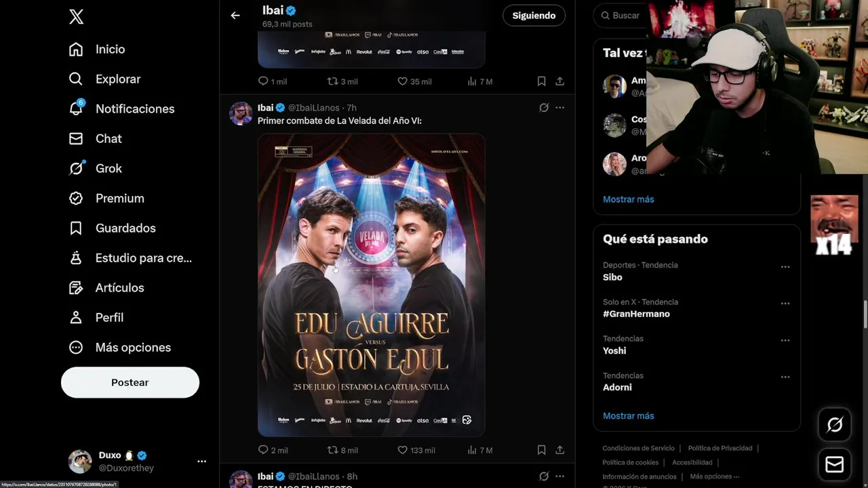868x488 pixels.
Task: Repost the tweet with 8 mil reposts
Action: tap(342, 450)
